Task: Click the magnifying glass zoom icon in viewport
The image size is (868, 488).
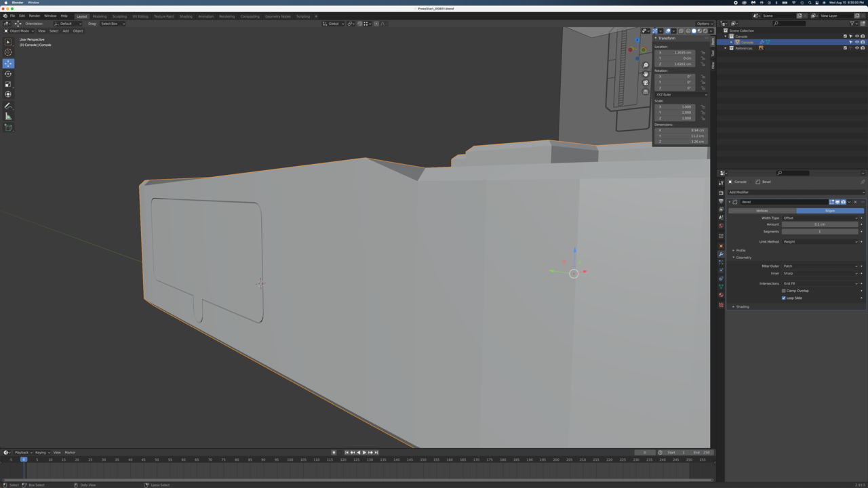Action: 646,65
